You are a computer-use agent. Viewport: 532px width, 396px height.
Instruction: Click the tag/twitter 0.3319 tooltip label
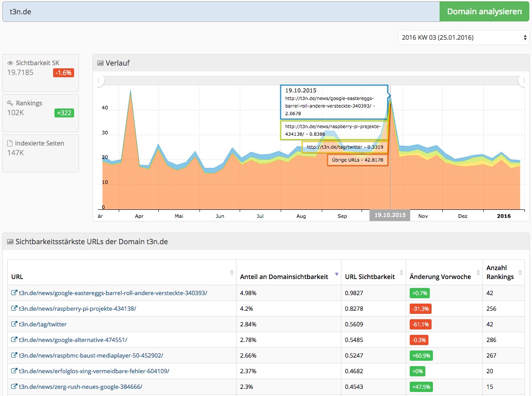coord(345,147)
